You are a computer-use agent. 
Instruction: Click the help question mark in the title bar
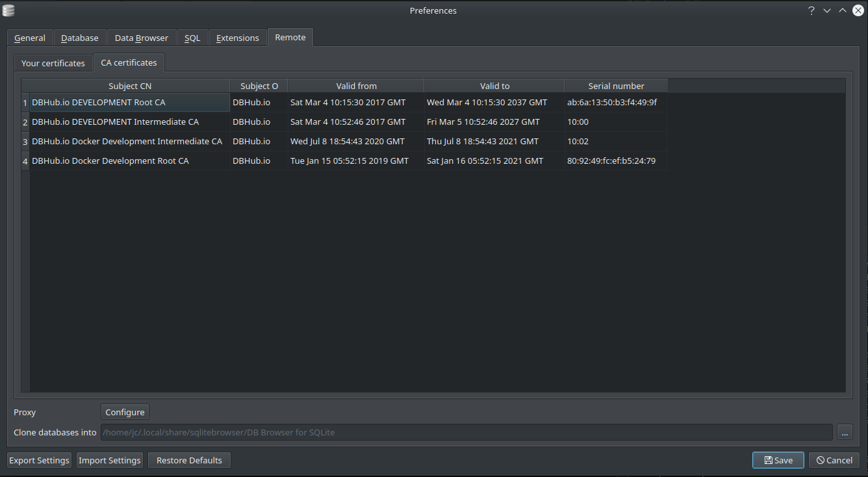pos(811,10)
